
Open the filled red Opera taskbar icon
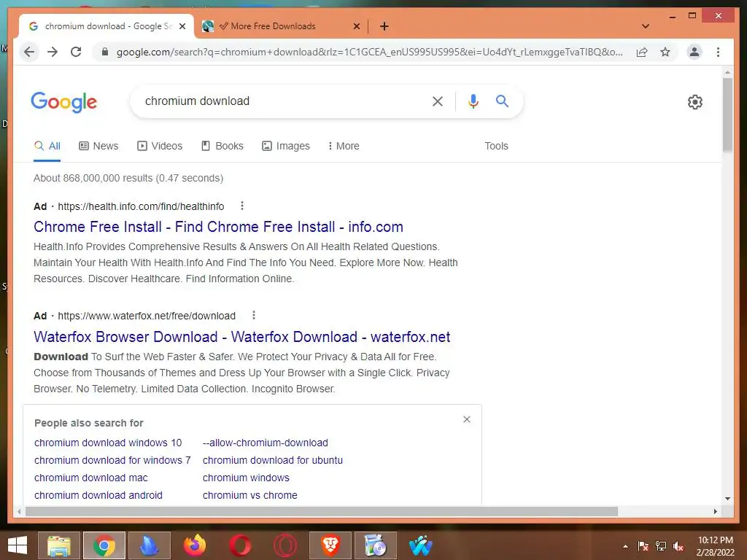click(x=239, y=545)
